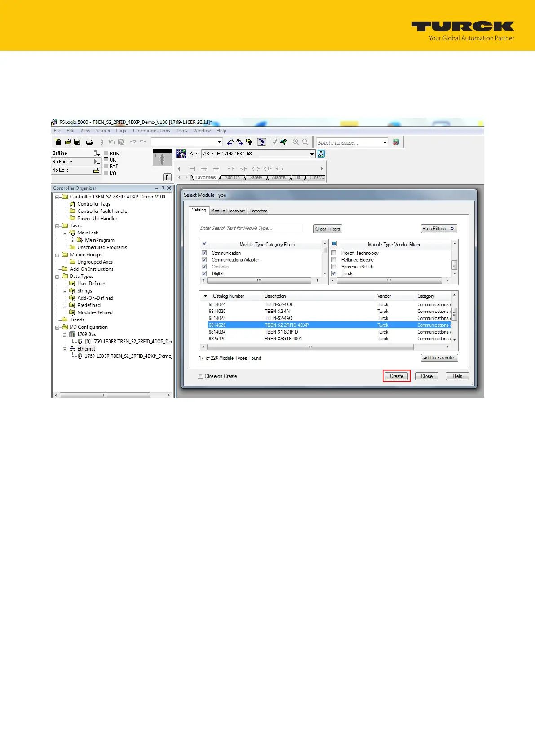Click the Open project folder icon
This screenshot has width=535, height=756.
pyautogui.click(x=68, y=142)
